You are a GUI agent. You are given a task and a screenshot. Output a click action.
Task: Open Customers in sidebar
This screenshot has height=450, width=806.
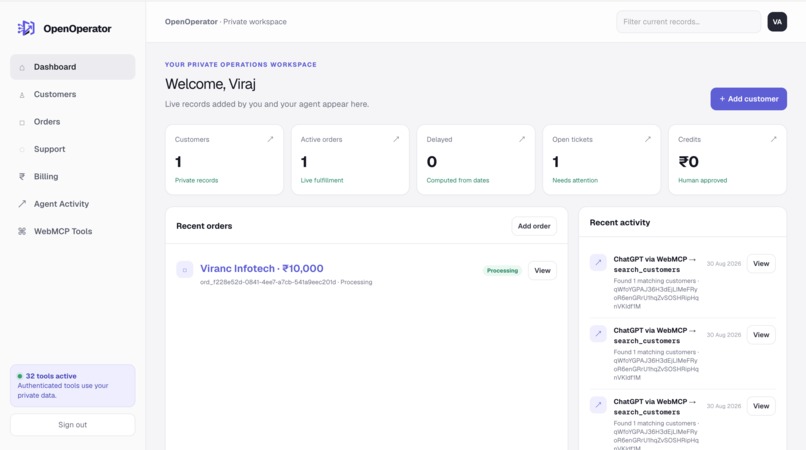[x=72, y=94]
